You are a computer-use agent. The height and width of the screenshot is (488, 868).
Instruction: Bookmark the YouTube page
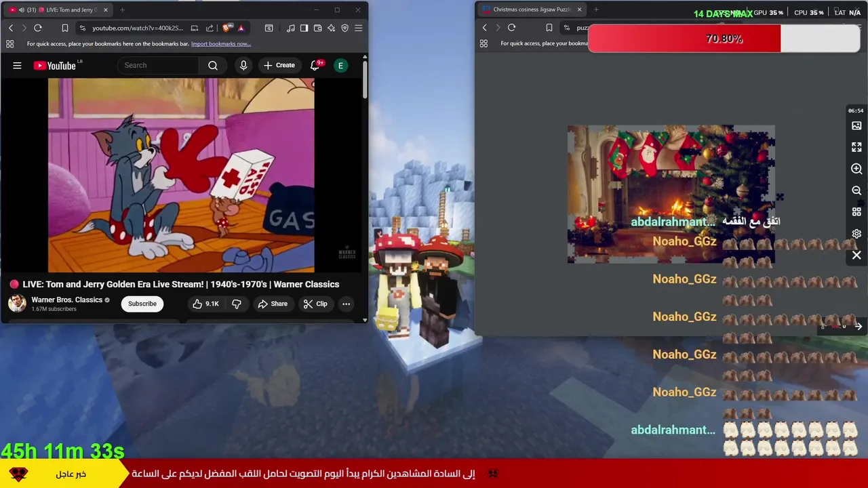pyautogui.click(x=64, y=28)
